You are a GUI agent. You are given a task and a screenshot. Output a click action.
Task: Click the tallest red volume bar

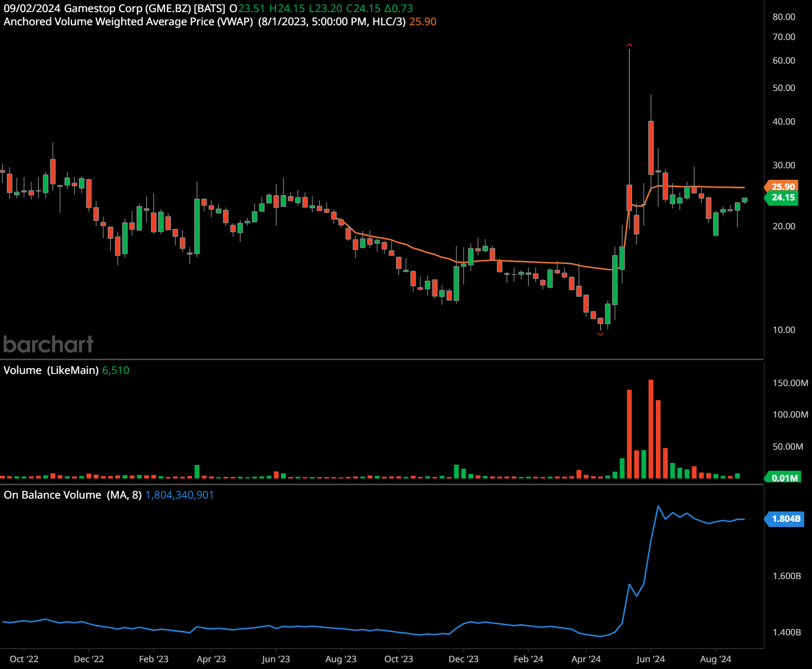click(x=651, y=429)
